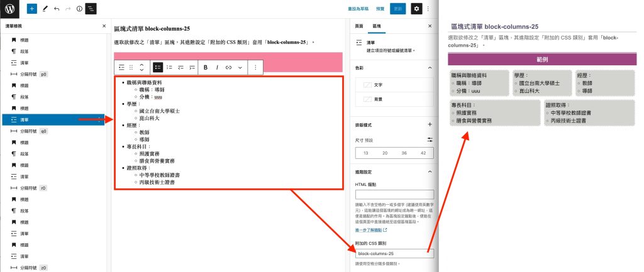Select 分隔符號 p0 in list view
This screenshot has width=644, height=272.
point(53,74)
